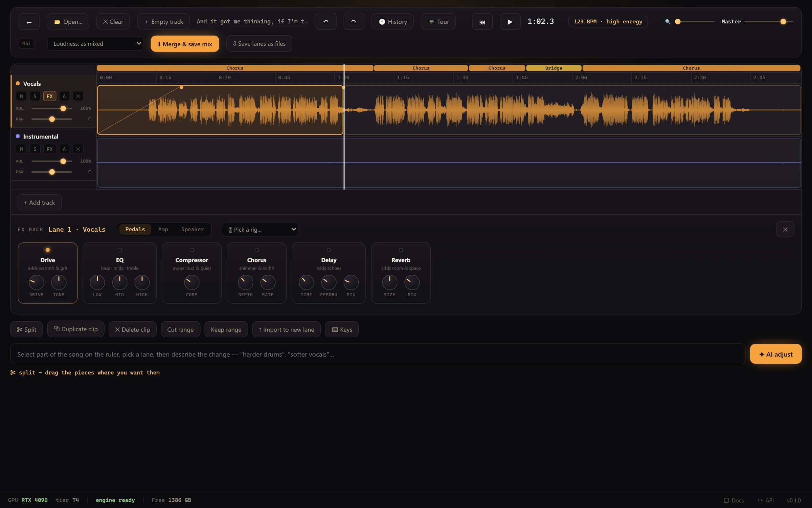Toggle FX on the Vocals track
The width and height of the screenshot is (812, 508).
pos(50,96)
